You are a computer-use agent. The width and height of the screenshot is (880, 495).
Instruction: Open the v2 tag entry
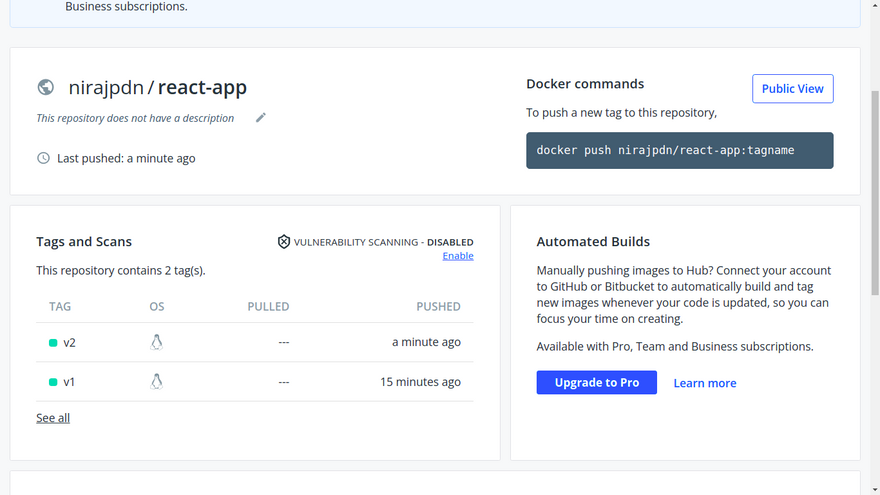pos(70,342)
